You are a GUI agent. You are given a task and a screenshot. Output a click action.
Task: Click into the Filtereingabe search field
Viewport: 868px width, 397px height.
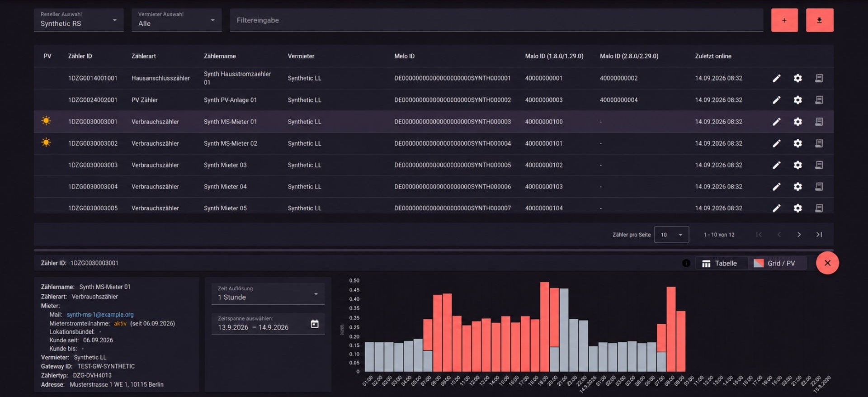496,20
